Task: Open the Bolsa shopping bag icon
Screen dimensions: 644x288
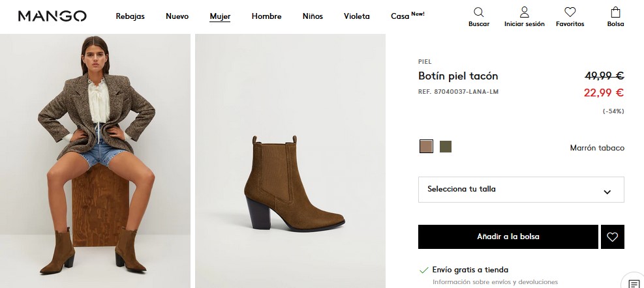Action: pyautogui.click(x=615, y=12)
